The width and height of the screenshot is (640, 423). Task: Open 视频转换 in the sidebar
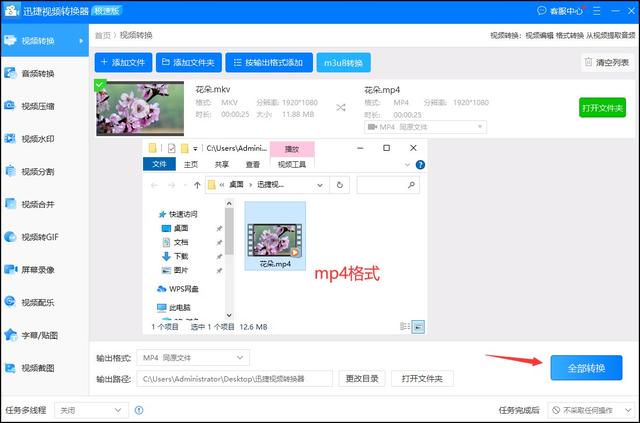point(44,40)
